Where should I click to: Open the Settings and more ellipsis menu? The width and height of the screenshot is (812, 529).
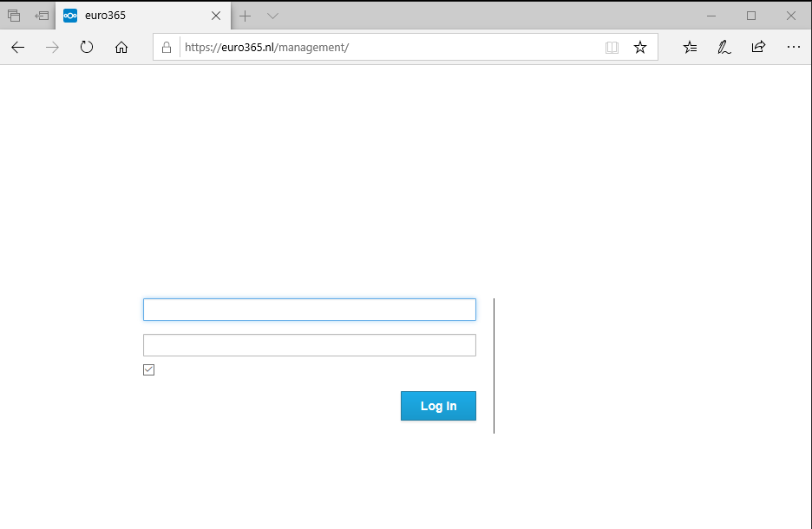793,48
